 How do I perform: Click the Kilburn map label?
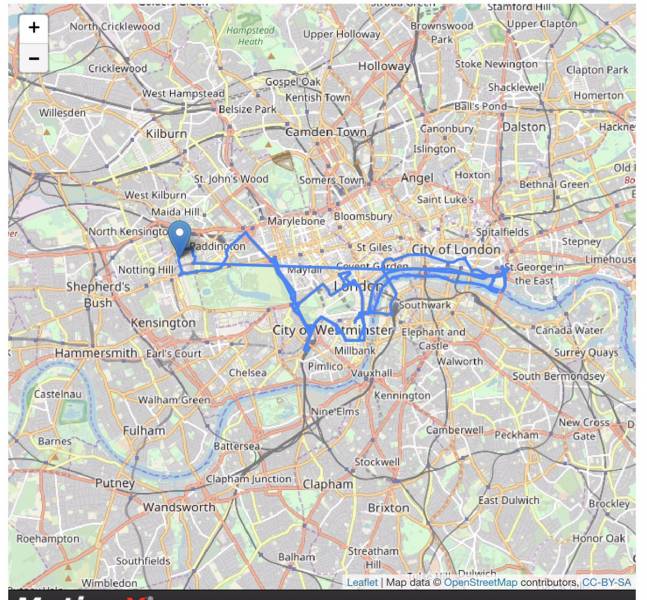click(166, 134)
